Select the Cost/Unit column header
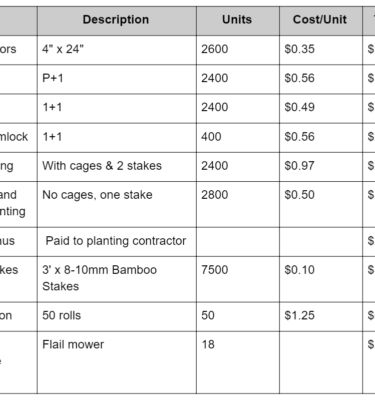This screenshot has height=400, width=375. 321,21
